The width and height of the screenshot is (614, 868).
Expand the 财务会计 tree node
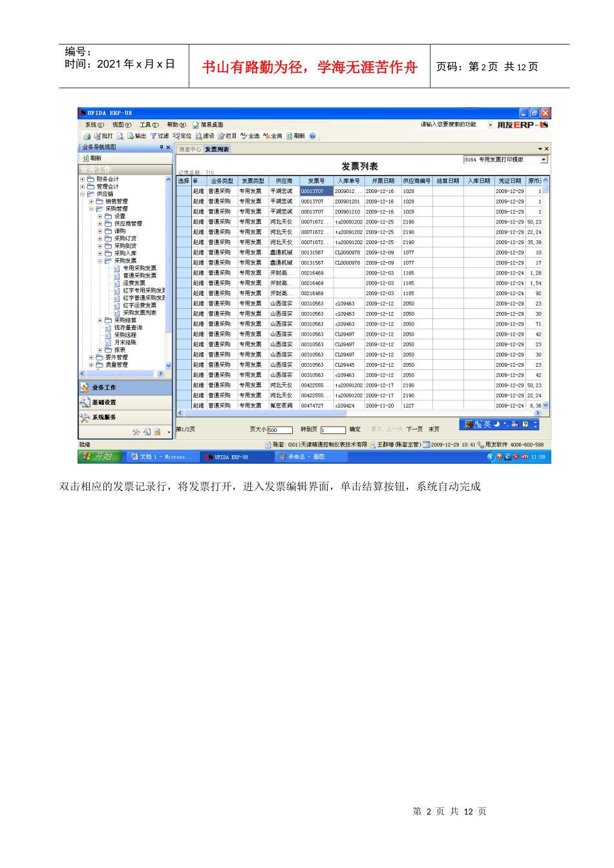pos(82,179)
